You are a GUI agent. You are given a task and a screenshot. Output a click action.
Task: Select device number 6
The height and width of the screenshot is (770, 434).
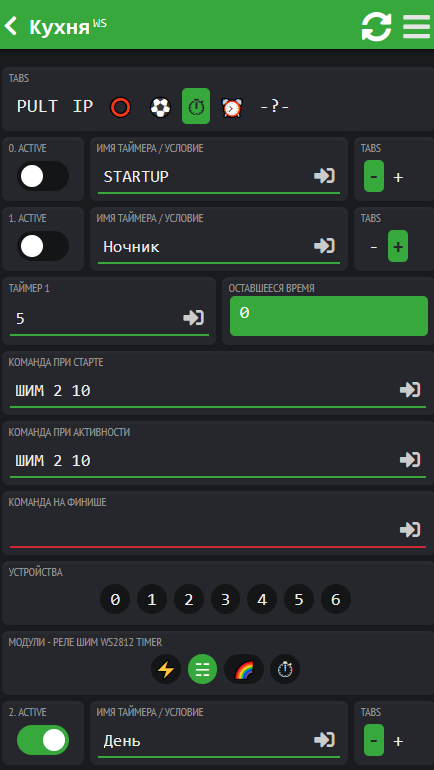336,599
